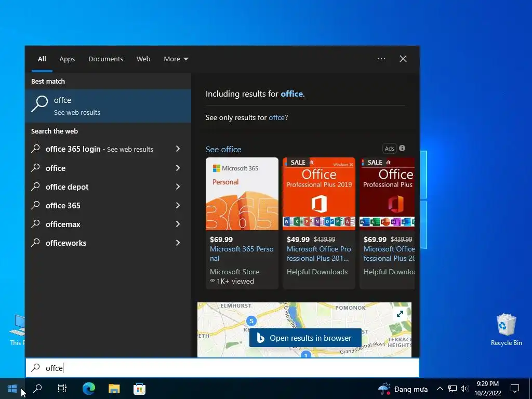The width and height of the screenshot is (532, 399).
Task: Click the 'Helpful Downloads' seller under $49.99
Action: 317,272
